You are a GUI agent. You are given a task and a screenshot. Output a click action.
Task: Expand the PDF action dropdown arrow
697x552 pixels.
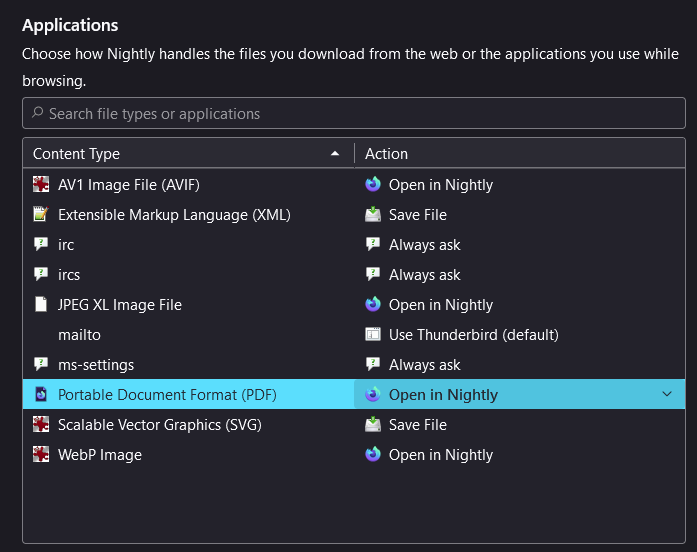pyautogui.click(x=667, y=394)
